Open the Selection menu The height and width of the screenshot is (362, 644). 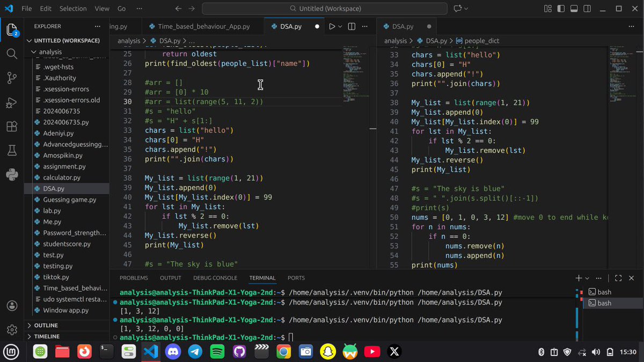pyautogui.click(x=73, y=9)
